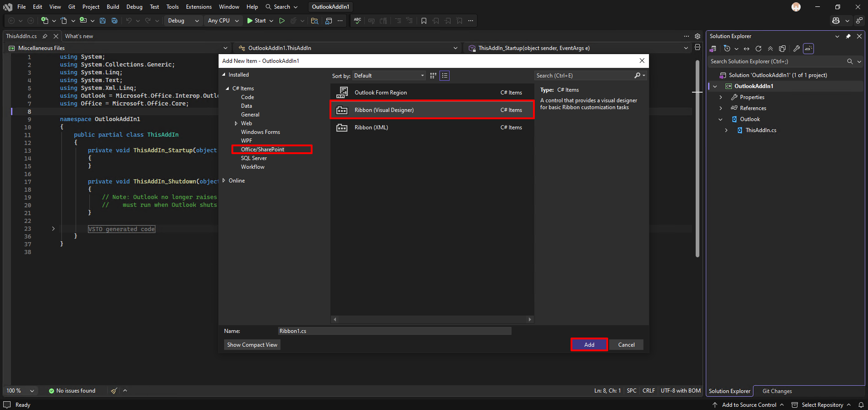Click the Save icon in the toolbar
Viewport: 868px width, 410px height.
click(x=103, y=21)
